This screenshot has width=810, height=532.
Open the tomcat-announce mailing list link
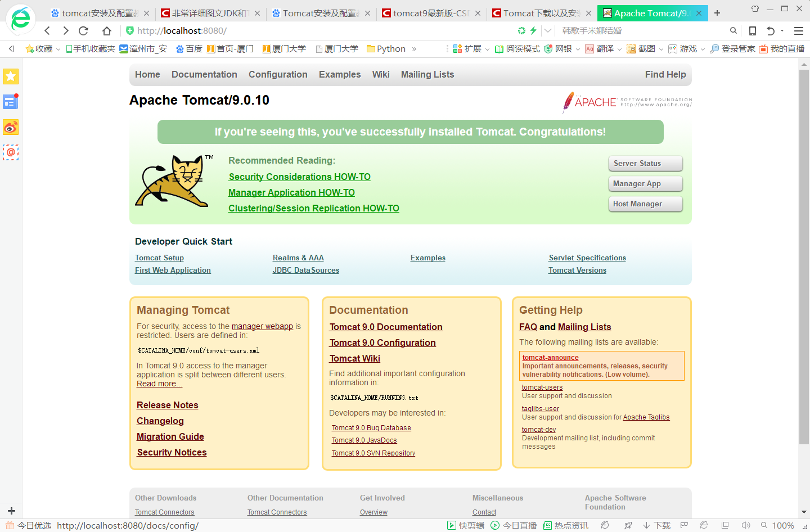point(550,357)
